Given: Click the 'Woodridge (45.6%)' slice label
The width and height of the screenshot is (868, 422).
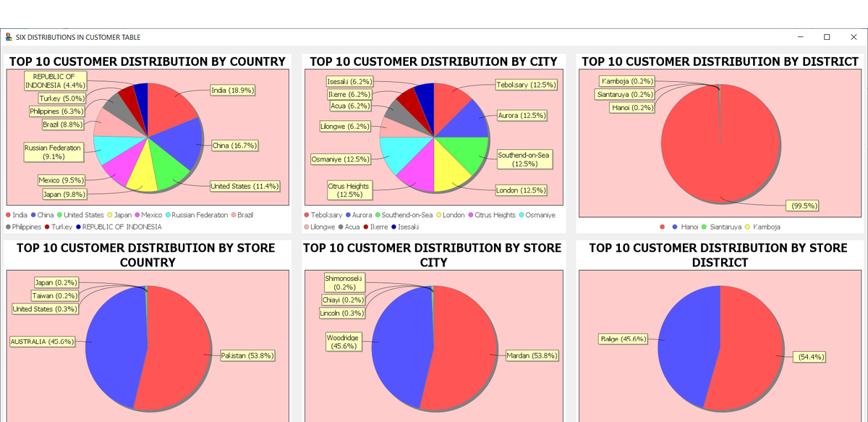Looking at the screenshot, I should (x=343, y=342).
